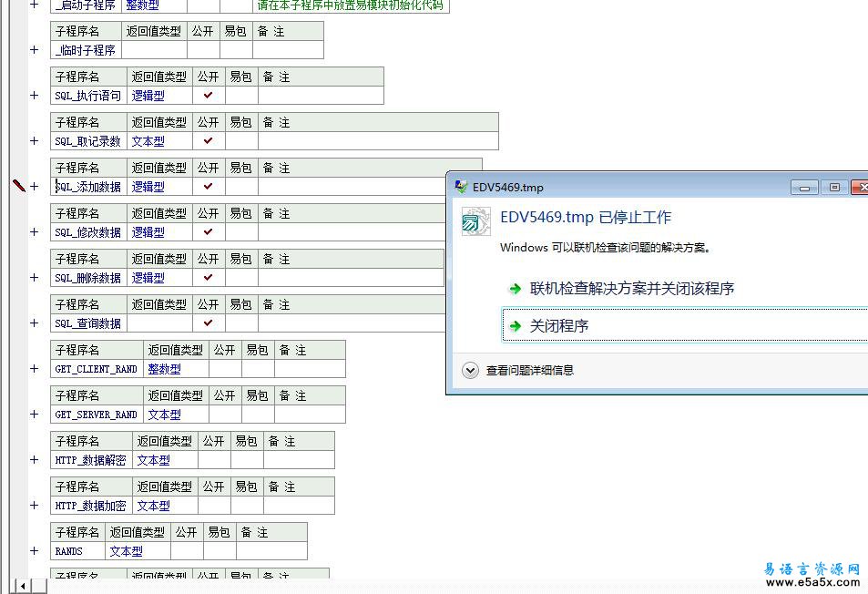Click 文本型 return type of GET_SERVER_RAND
The height and width of the screenshot is (594, 868).
165,415
